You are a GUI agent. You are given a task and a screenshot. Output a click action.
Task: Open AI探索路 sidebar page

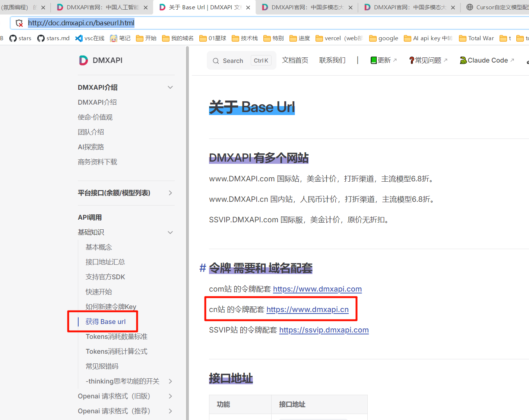coord(91,147)
